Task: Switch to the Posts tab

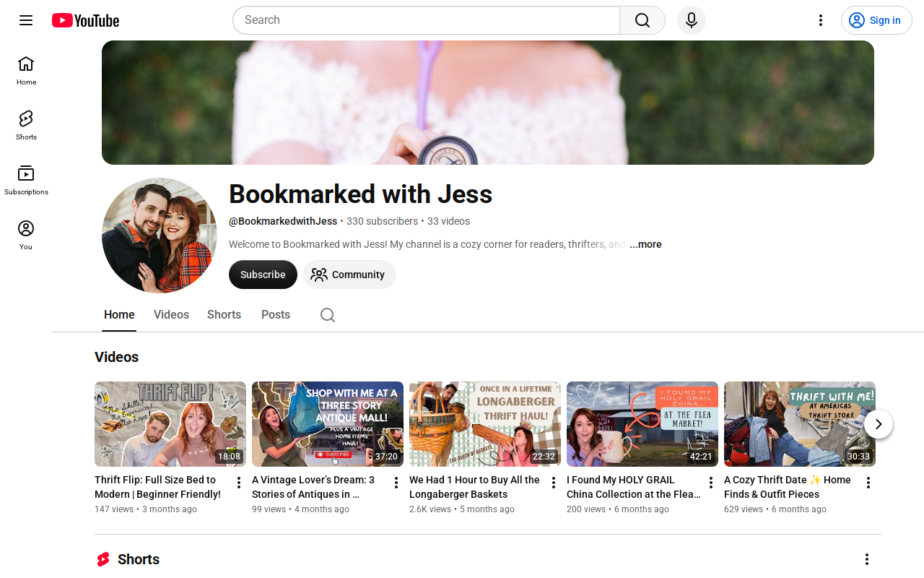Action: 276,315
